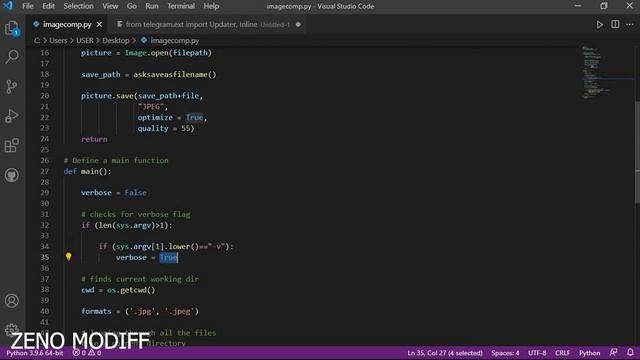
Task: Open the editor More Actions ellipsis
Action: point(630,24)
